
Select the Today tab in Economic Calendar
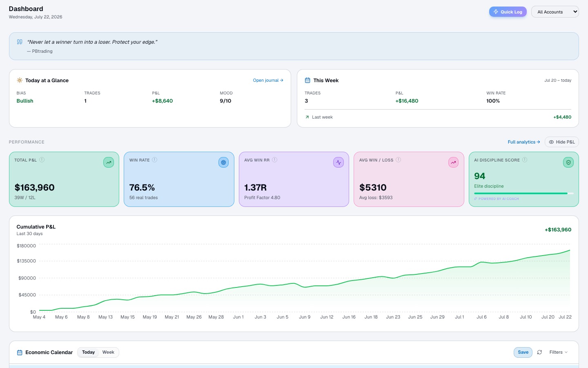tap(88, 352)
